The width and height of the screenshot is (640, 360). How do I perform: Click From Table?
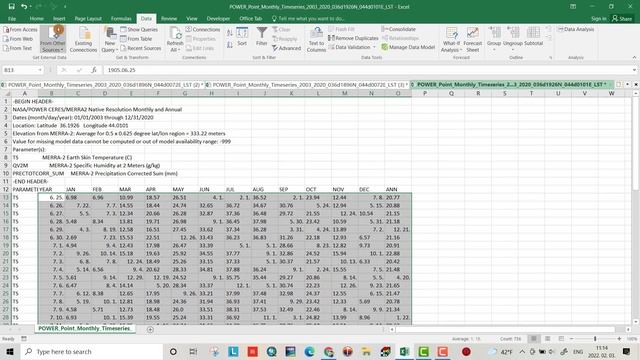coord(136,39)
